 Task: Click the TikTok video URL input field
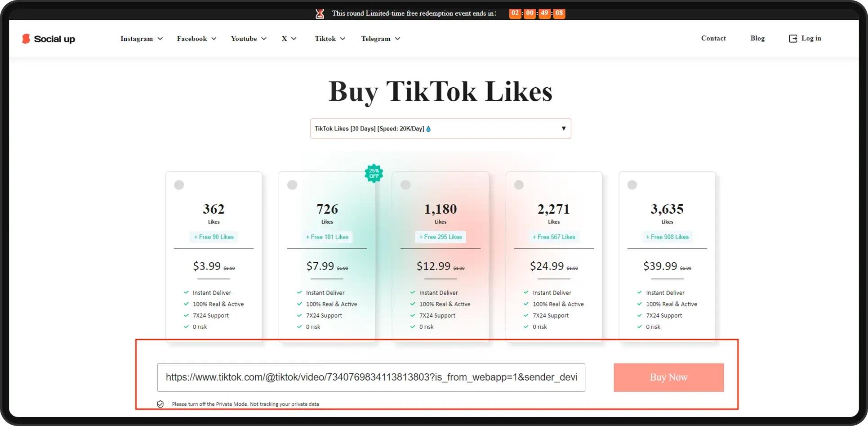[x=371, y=377]
